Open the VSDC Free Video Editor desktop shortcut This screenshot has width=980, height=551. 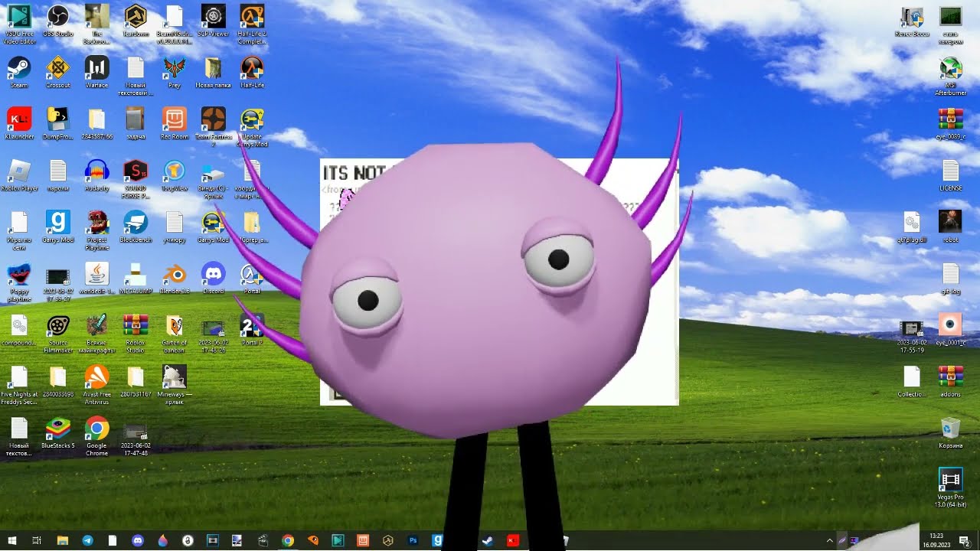19,24
